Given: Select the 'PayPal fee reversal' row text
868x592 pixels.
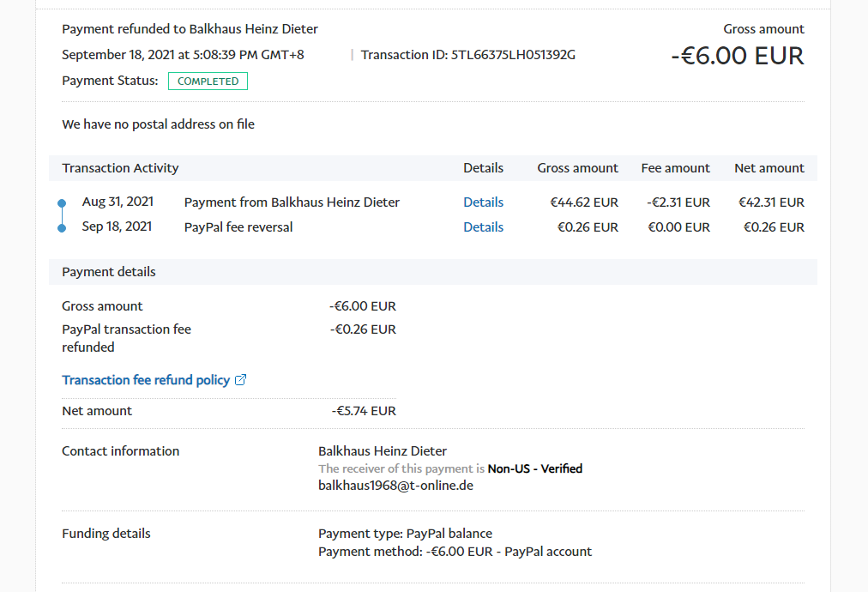Looking at the screenshot, I should (x=238, y=227).
